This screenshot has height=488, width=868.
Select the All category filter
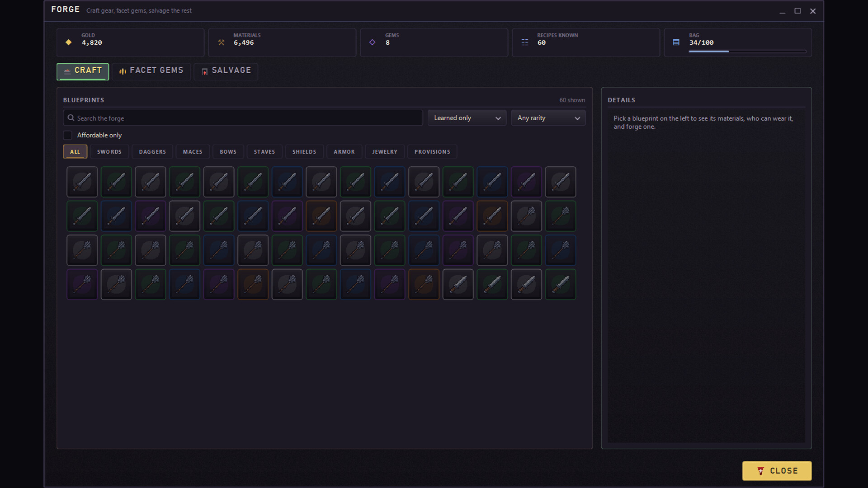(x=75, y=152)
